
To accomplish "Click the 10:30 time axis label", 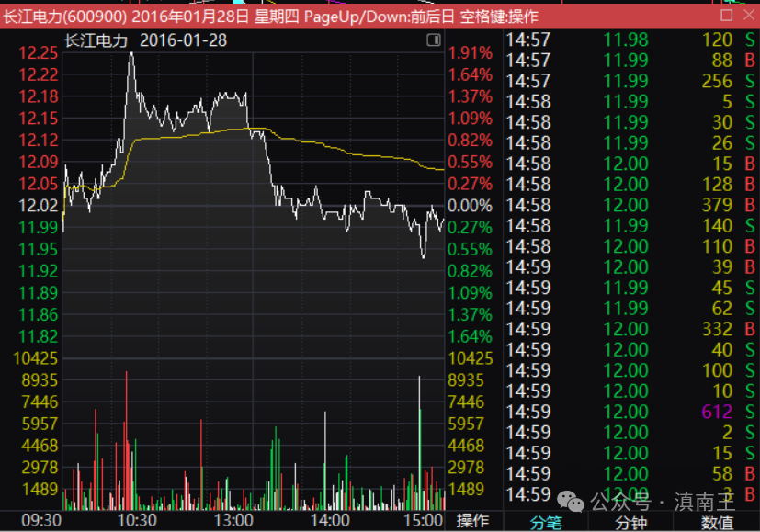I will (137, 520).
